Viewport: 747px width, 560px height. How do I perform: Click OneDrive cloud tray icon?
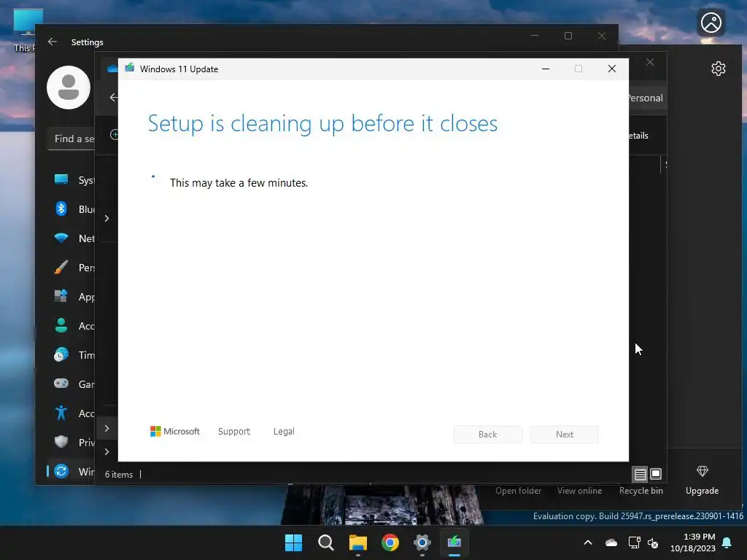coord(611,542)
